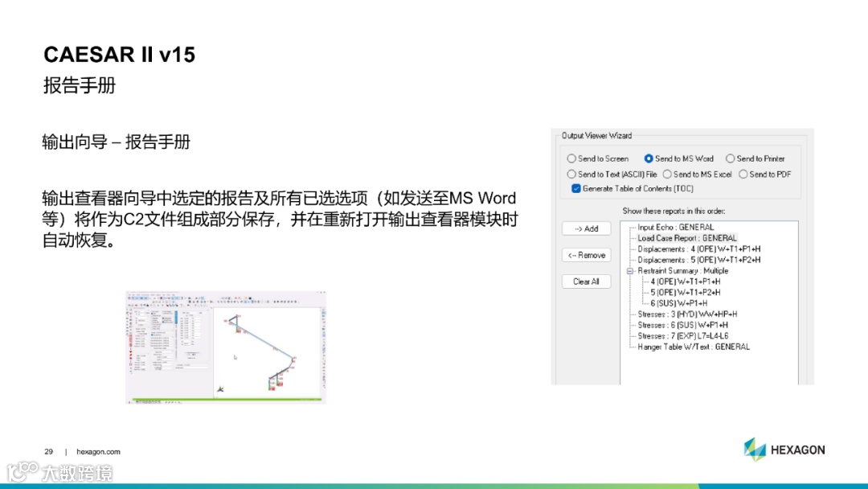Select the Send to MS Word option
The image size is (868, 489).
point(649,159)
